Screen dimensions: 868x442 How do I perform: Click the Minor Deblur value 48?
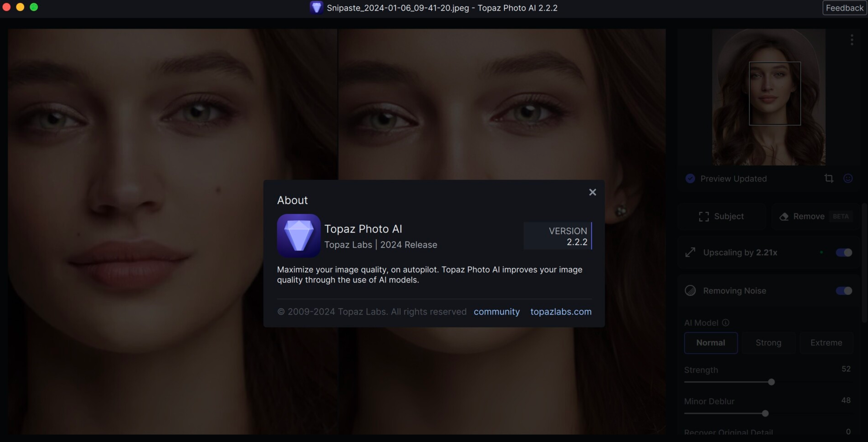(846, 400)
